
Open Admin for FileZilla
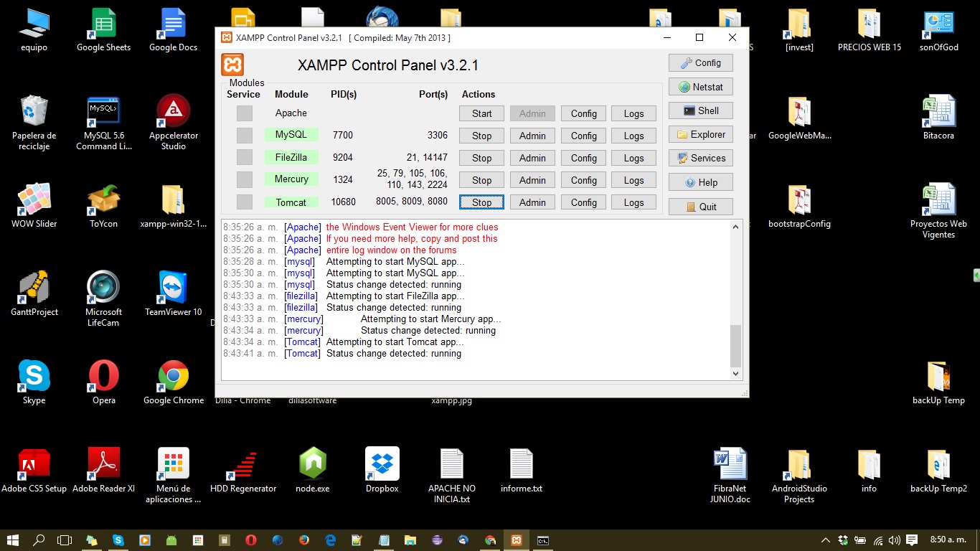point(532,158)
